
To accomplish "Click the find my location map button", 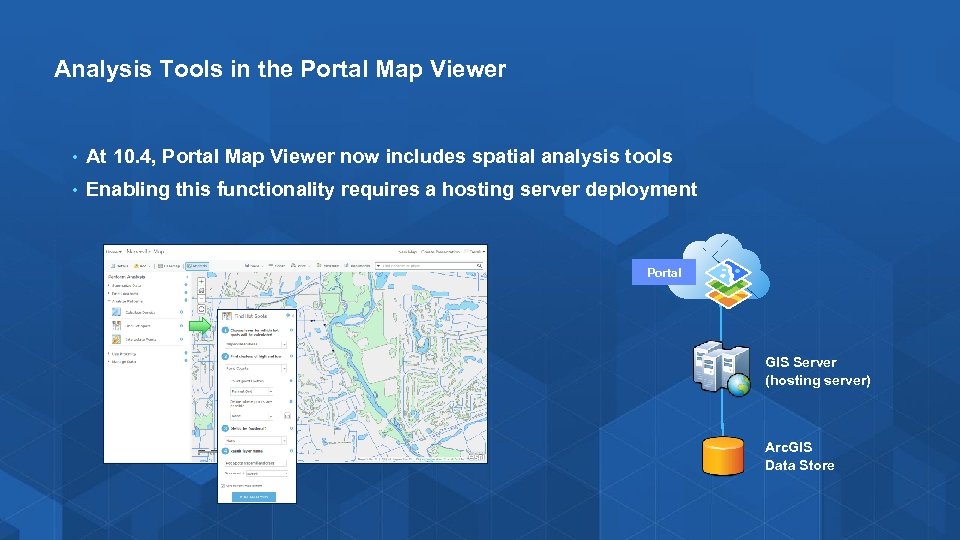I will click(x=201, y=309).
